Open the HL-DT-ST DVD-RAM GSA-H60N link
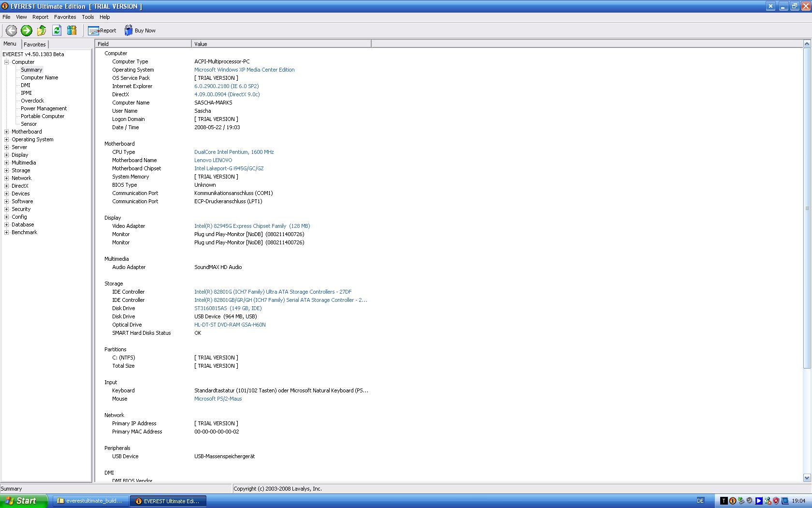The image size is (812, 508). tap(230, 325)
